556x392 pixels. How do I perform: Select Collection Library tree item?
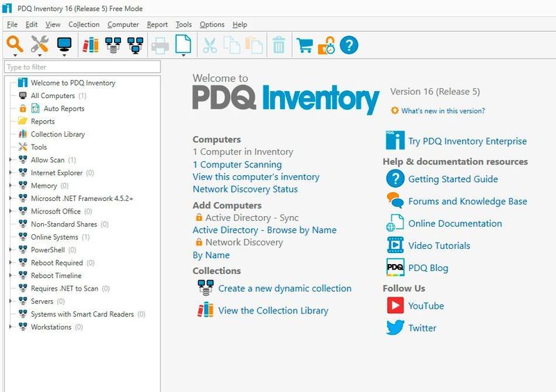coord(58,134)
